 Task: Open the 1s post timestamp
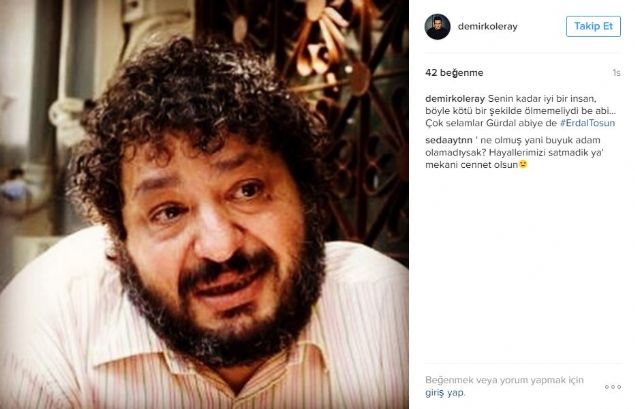click(616, 73)
